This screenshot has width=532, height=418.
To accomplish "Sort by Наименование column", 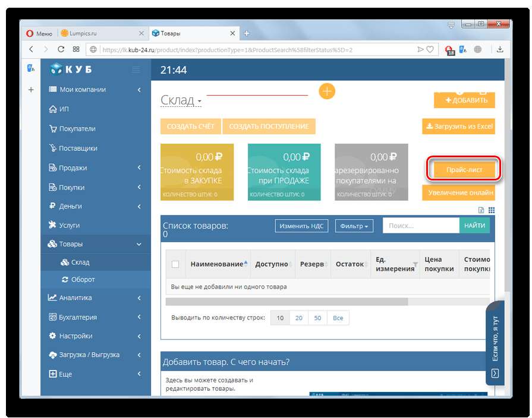I will (x=219, y=264).
